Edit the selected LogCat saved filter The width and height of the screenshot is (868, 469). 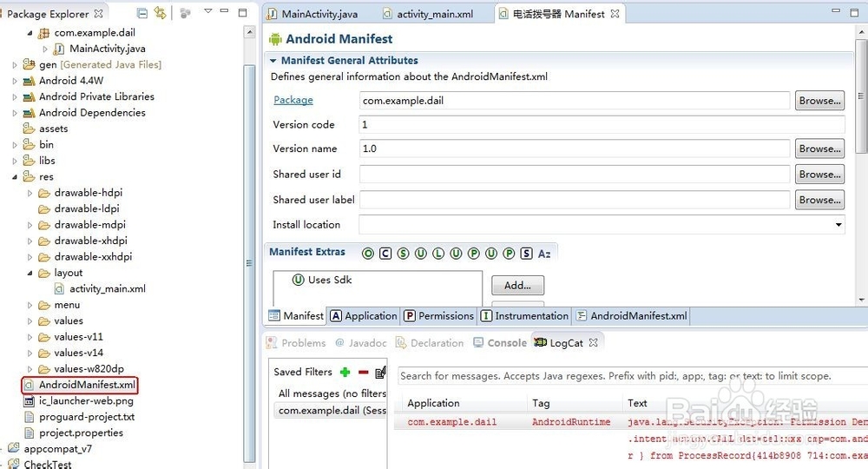point(380,372)
